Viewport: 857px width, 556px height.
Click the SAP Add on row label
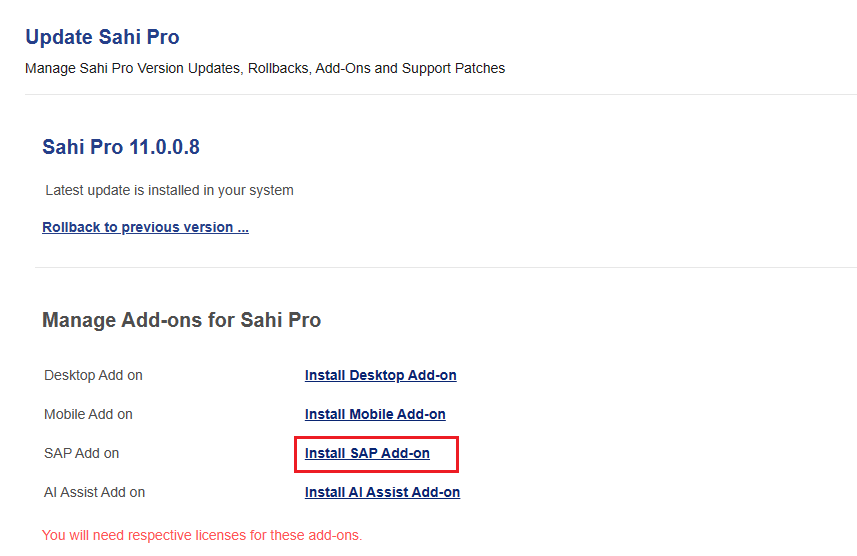pos(81,453)
